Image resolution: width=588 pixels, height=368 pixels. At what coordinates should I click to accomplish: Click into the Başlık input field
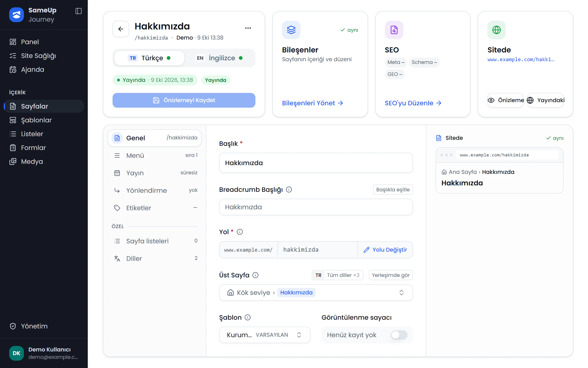pos(316,163)
